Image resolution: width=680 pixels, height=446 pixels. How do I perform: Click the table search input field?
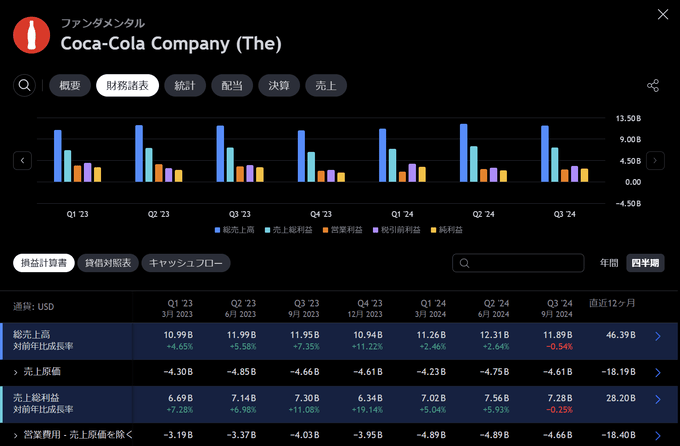[x=518, y=263]
